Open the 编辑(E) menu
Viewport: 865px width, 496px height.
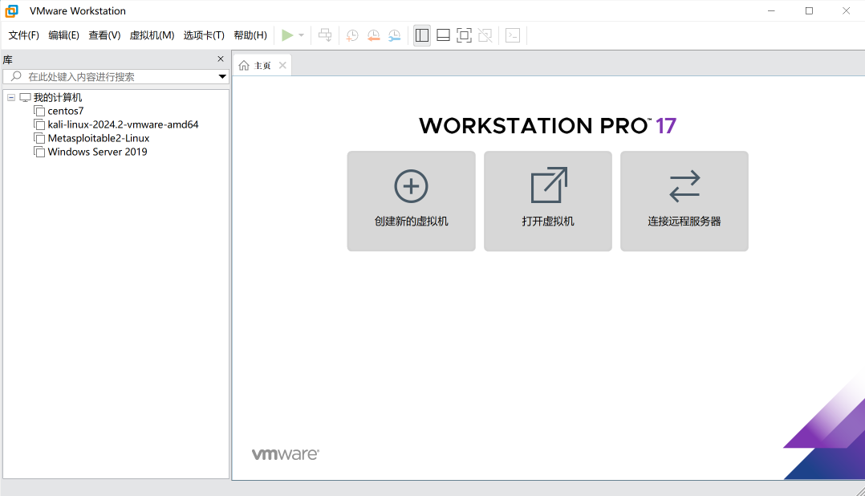[63, 35]
